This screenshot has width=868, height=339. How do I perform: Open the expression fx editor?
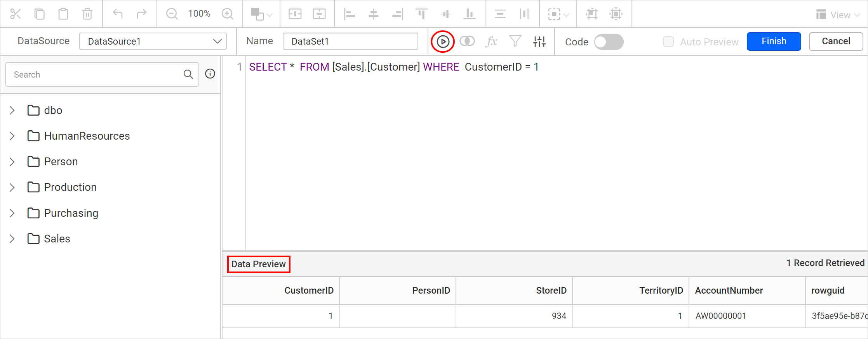(491, 41)
